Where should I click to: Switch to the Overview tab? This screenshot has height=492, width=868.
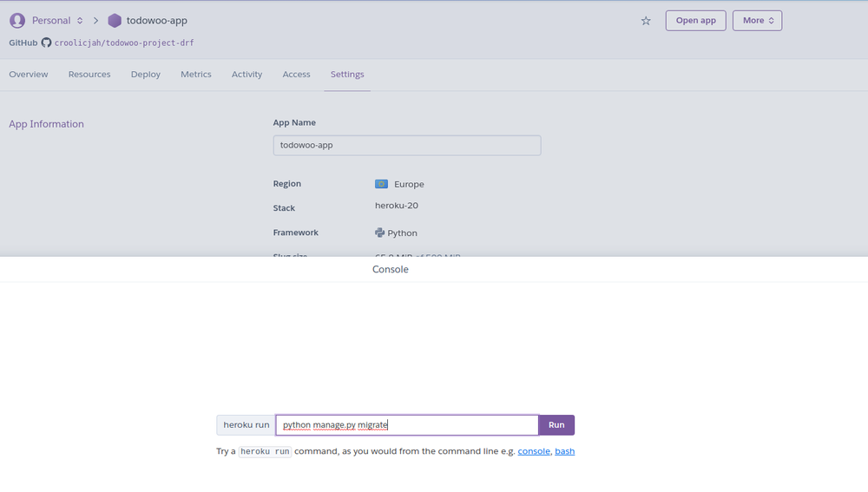point(29,74)
